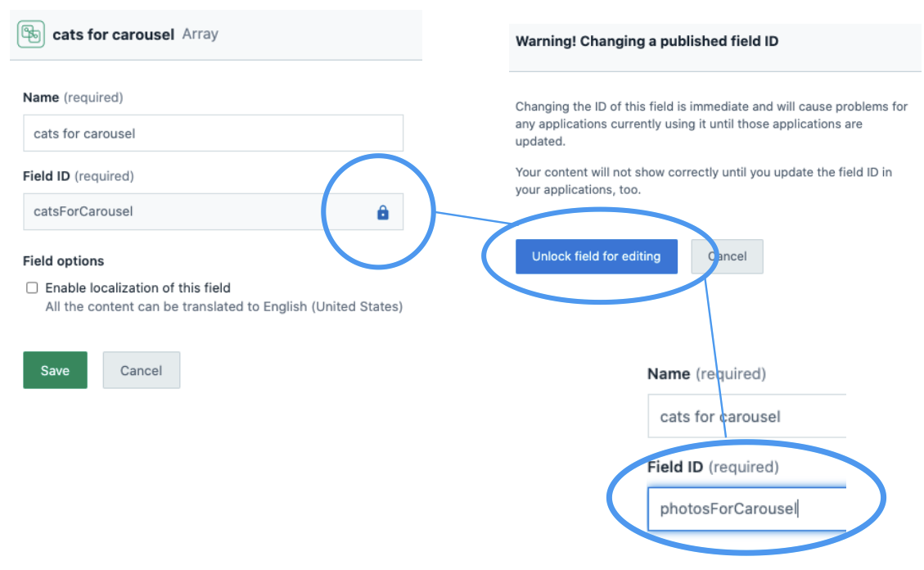The image size is (924, 570).
Task: Click 'Field ID (required)' label above catsForCarousel
Action: [x=78, y=176]
